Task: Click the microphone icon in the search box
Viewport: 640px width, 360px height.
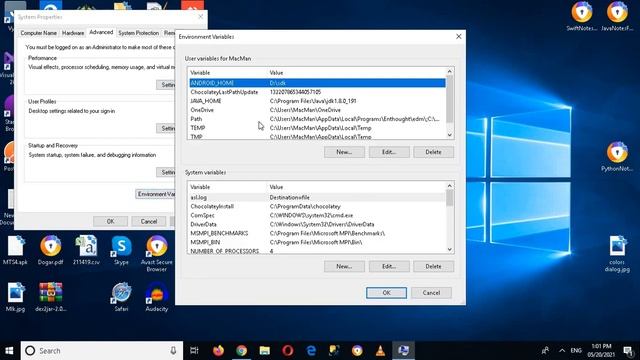Action: tap(173, 351)
